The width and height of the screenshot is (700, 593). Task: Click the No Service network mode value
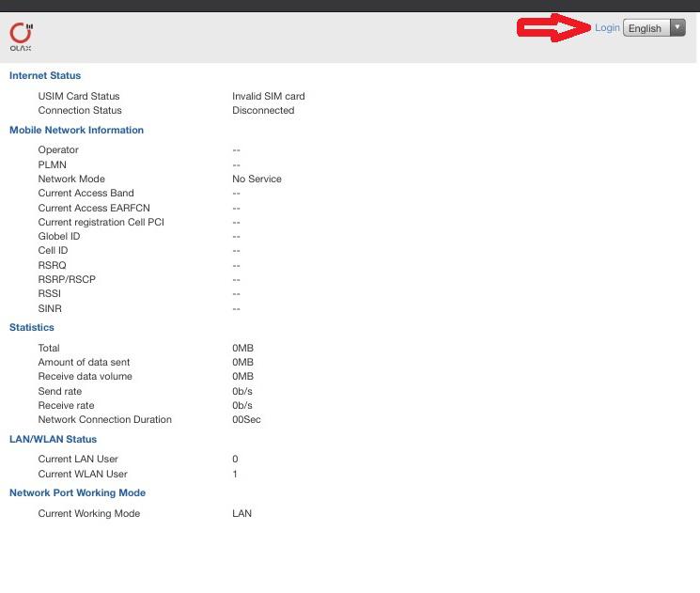coord(257,179)
